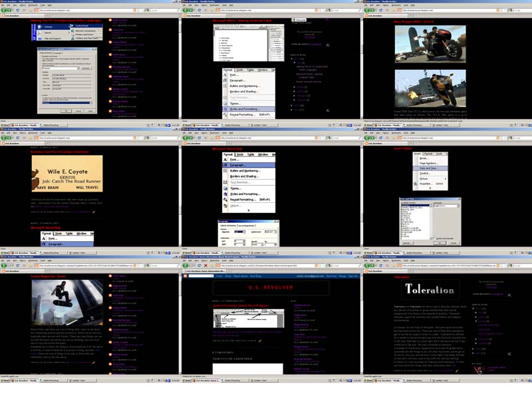The image size is (532, 399).
Task: Click the orange Blogger logo in navbar
Action: 186,276
